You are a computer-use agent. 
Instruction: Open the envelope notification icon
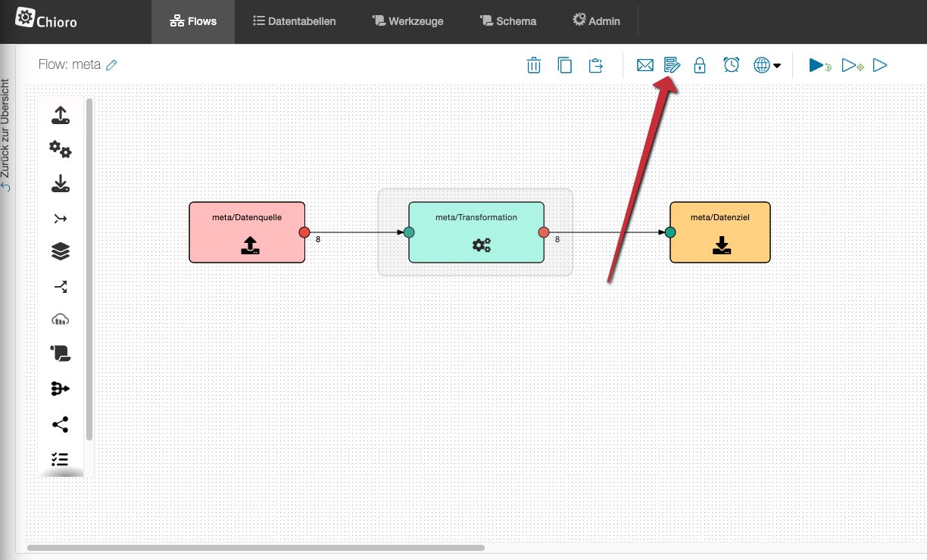pyautogui.click(x=645, y=65)
